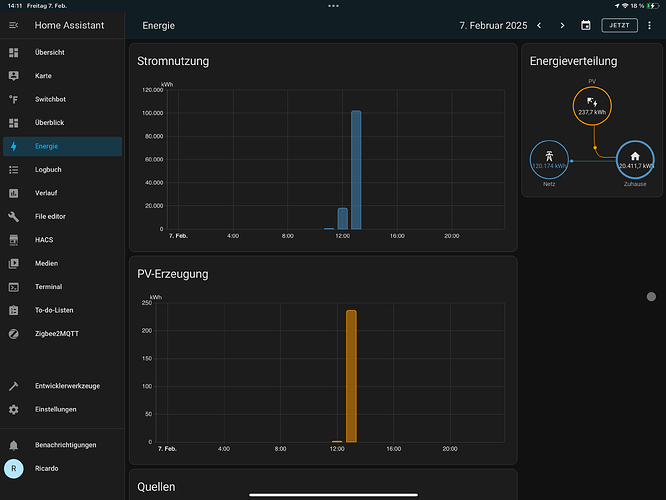Open the Übersicht dashboard icon
This screenshot has height=500, width=666.
coord(14,52)
